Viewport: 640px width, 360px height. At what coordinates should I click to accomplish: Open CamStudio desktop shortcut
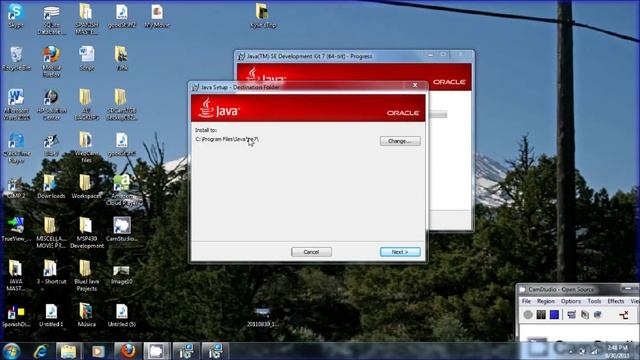[x=122, y=229]
